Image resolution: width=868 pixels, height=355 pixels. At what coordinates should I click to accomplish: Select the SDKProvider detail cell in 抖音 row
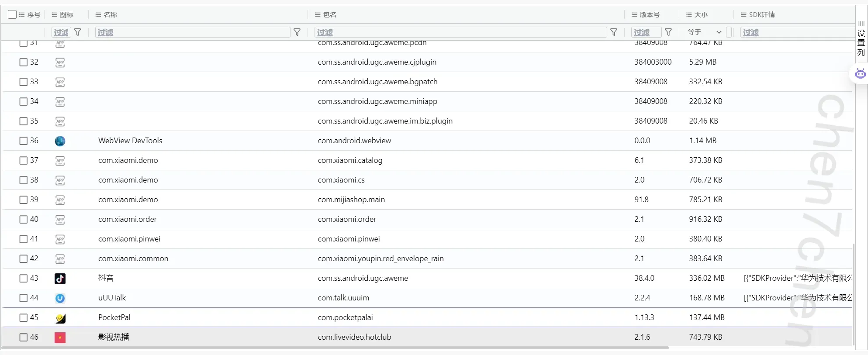798,278
